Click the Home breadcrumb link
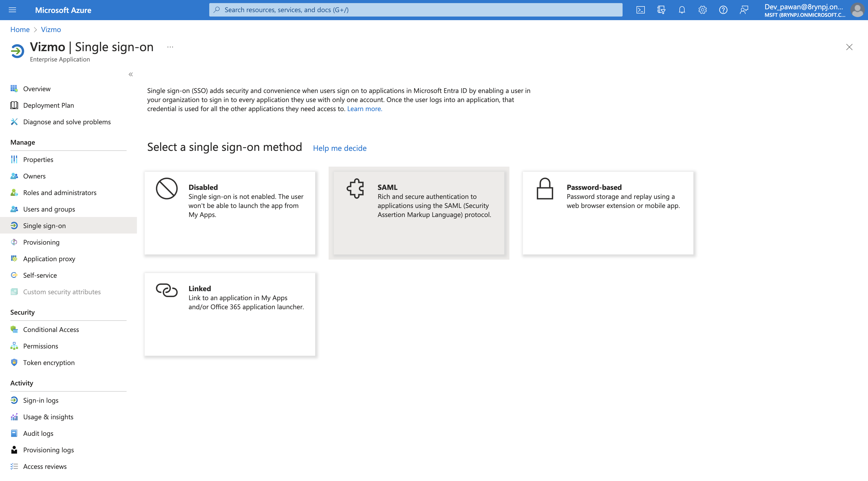Image resolution: width=868 pixels, height=481 pixels. 20,30
